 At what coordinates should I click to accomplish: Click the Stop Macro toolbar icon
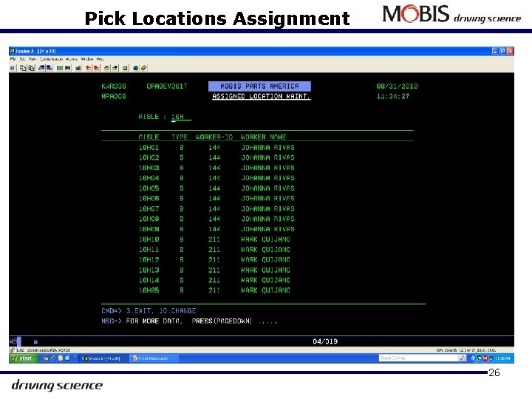(x=97, y=68)
